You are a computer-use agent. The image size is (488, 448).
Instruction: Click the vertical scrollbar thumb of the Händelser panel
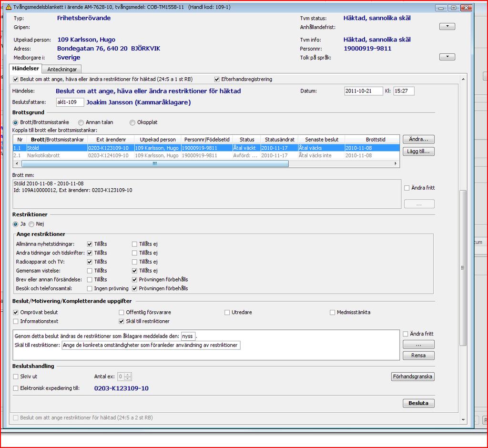pos(463,268)
